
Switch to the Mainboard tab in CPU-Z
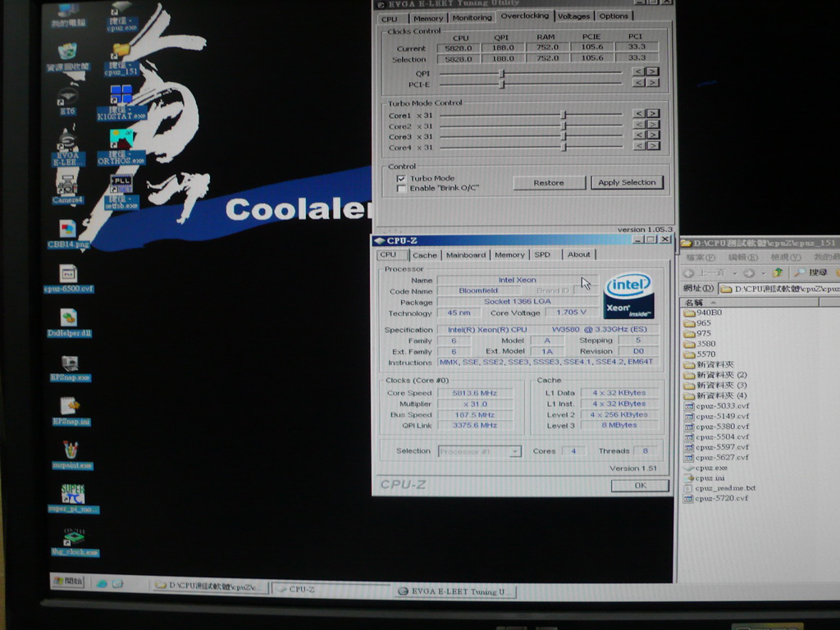466,255
